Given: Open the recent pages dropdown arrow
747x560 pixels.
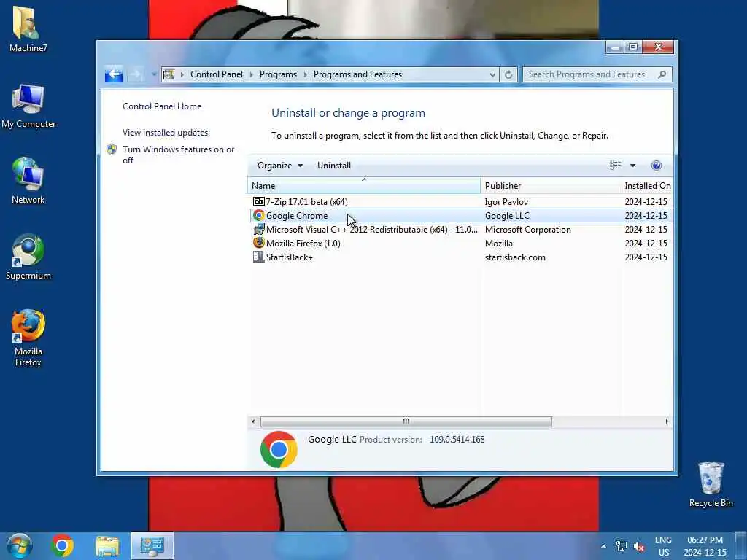Looking at the screenshot, I should [153, 74].
